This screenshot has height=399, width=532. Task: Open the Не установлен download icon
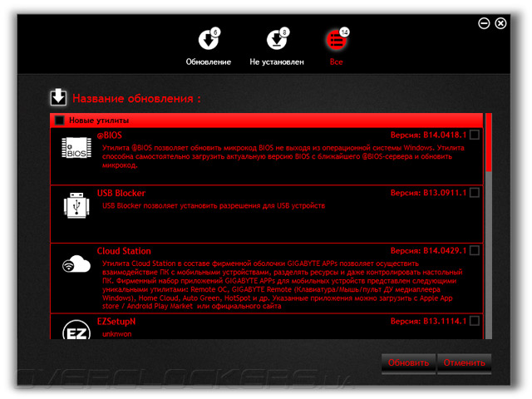(x=277, y=40)
